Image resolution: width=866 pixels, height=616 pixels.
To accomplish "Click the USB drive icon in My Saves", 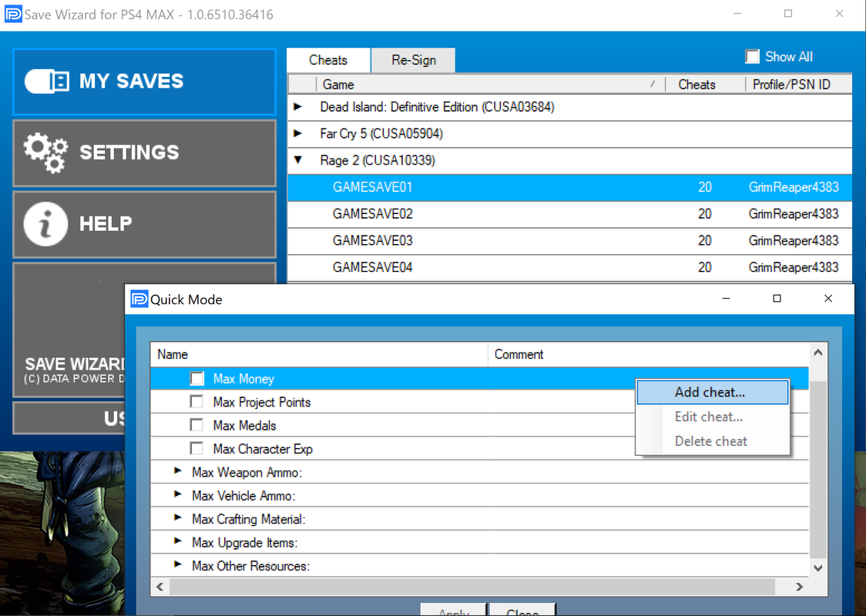I will [x=47, y=82].
